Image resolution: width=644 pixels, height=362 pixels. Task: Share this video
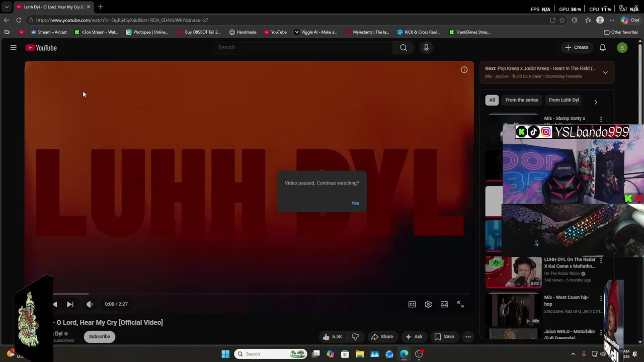(382, 337)
